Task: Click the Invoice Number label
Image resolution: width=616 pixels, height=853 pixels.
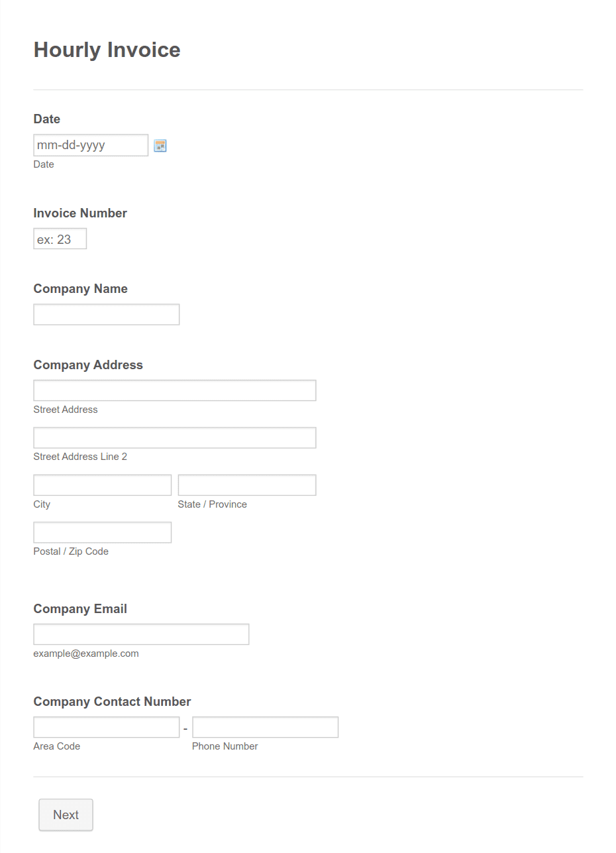Action: [80, 213]
